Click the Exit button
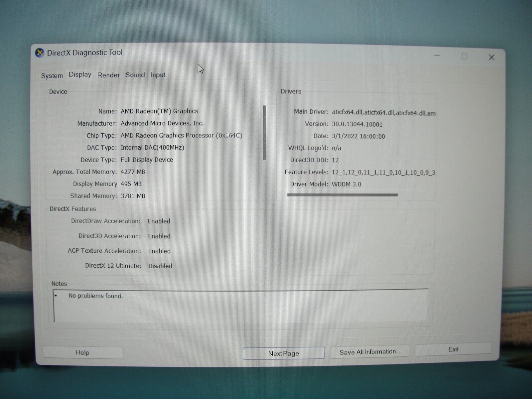This screenshot has height=399, width=532. (x=453, y=349)
